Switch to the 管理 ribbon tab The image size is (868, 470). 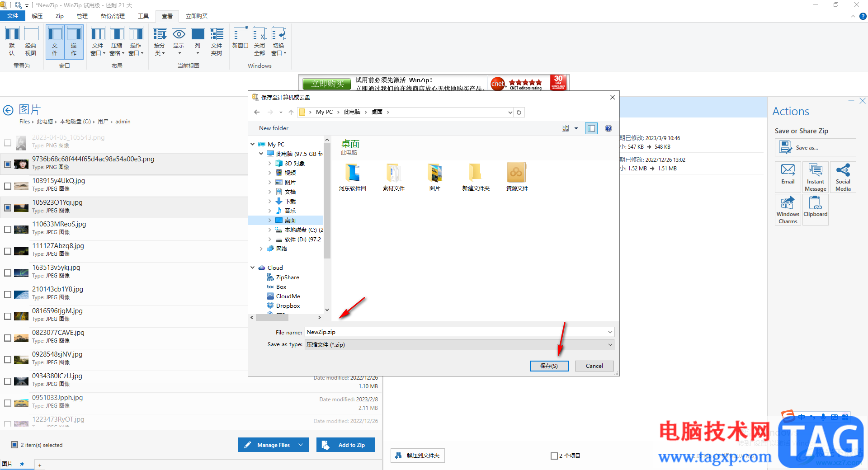pos(82,16)
